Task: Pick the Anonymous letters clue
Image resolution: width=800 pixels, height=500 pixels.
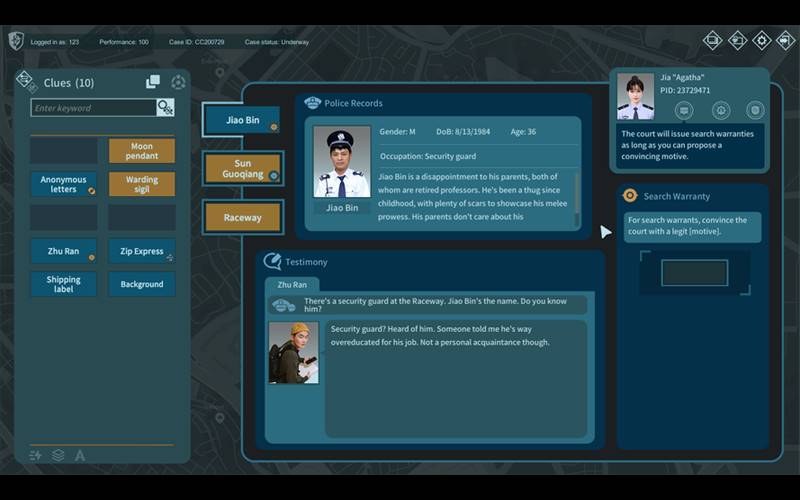Action: [63, 185]
